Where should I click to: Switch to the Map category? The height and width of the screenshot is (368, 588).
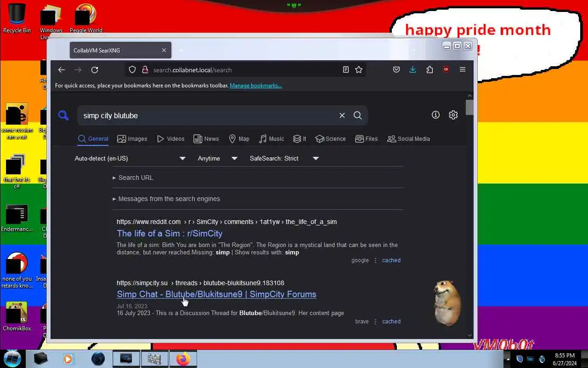(x=239, y=139)
